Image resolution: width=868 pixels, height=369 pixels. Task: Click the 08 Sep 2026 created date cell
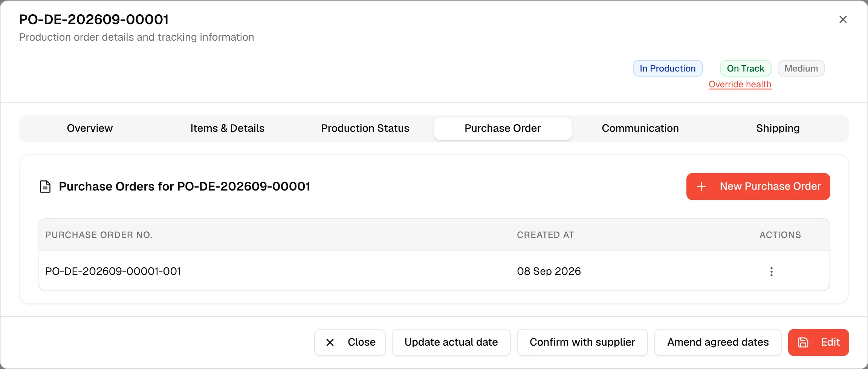tap(549, 271)
